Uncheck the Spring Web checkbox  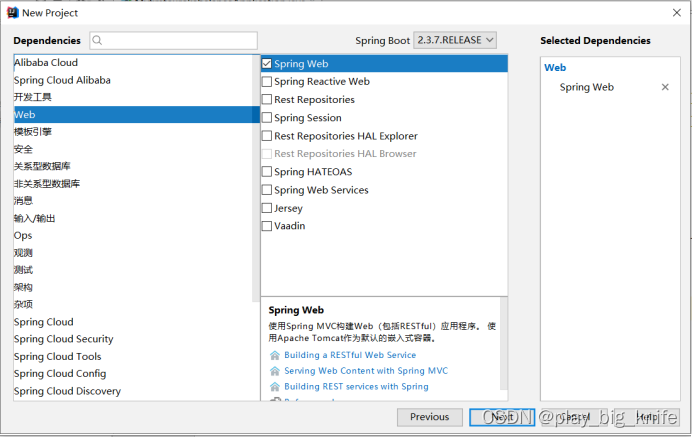point(267,64)
